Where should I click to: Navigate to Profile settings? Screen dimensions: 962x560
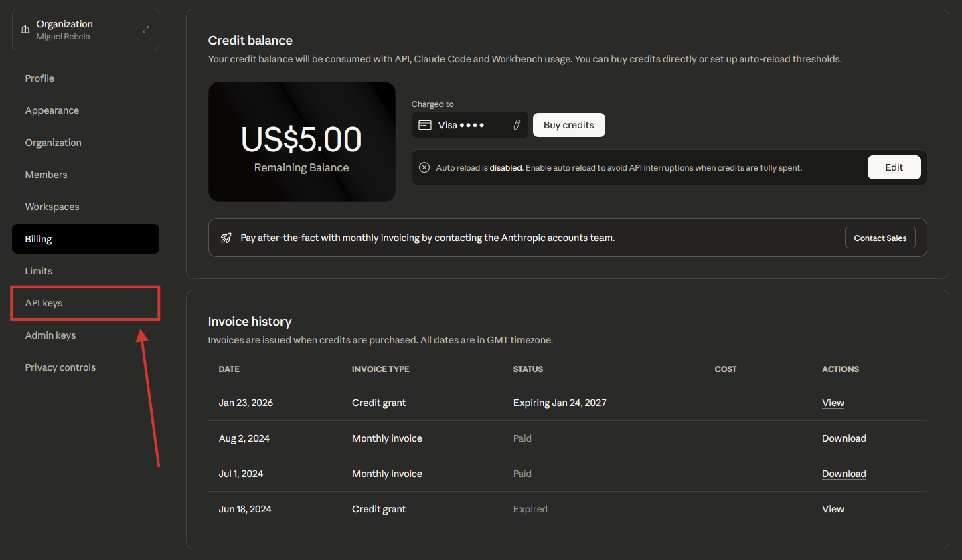(39, 78)
